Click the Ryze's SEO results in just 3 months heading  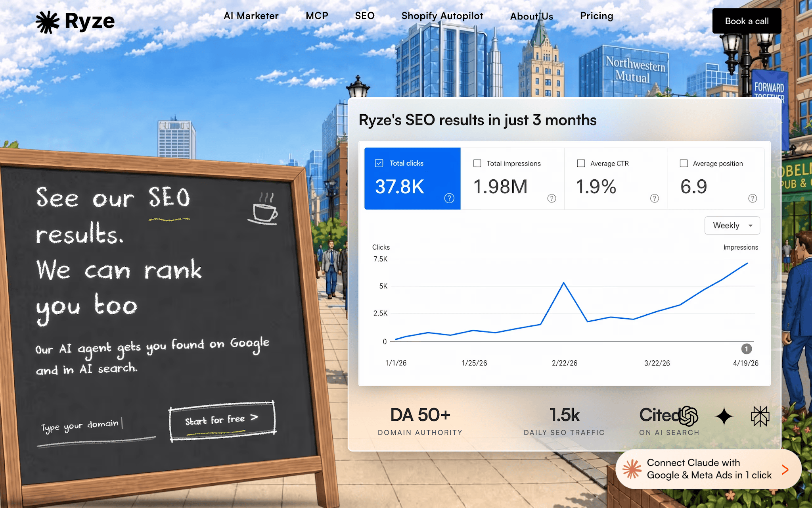point(477,120)
